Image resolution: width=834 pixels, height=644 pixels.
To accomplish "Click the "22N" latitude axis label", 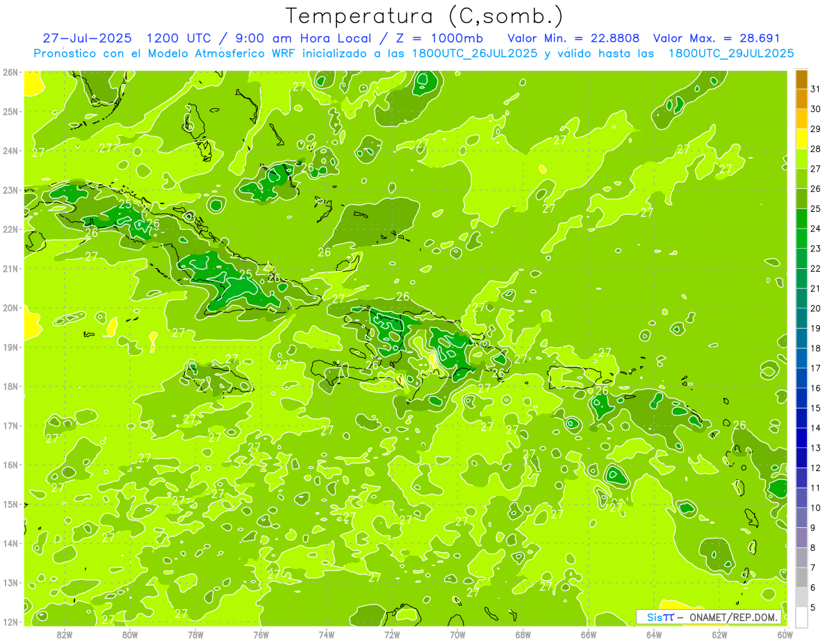I will coord(10,229).
